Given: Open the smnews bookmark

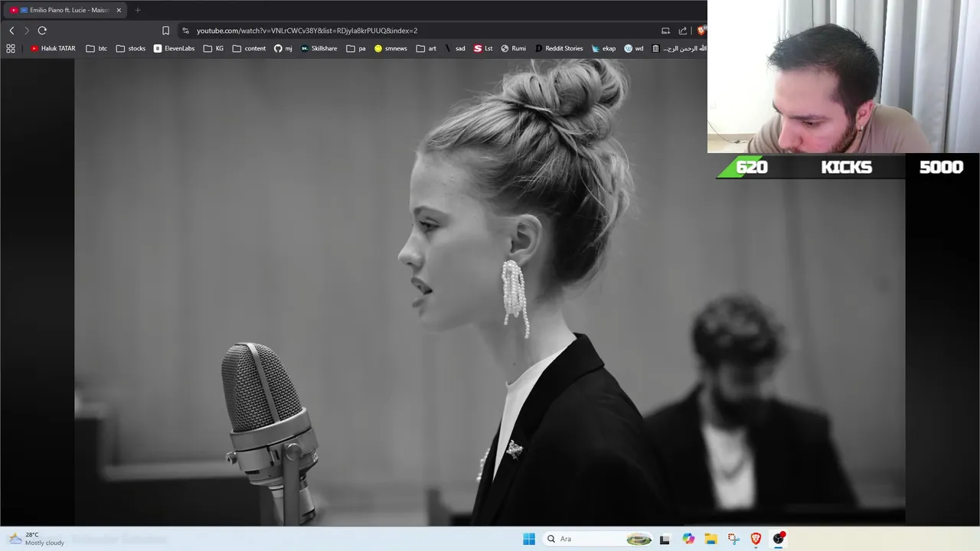Looking at the screenshot, I should pyautogui.click(x=390, y=48).
